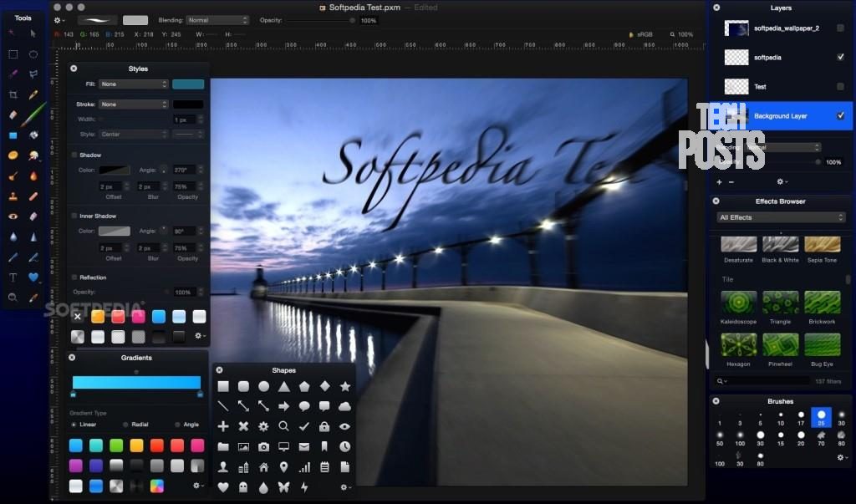856x504 pixels.
Task: Add the triangle shape
Action: pyautogui.click(x=284, y=387)
